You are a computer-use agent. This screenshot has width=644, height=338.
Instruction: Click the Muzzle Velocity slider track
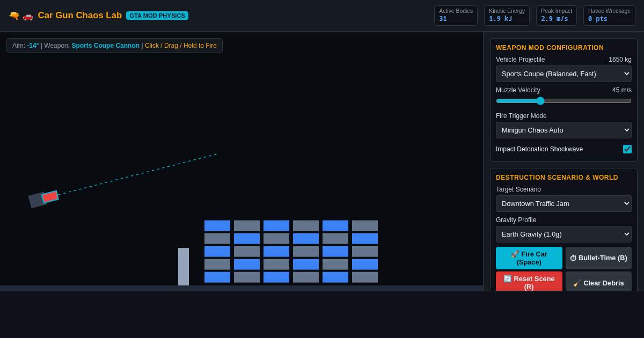click(563, 101)
